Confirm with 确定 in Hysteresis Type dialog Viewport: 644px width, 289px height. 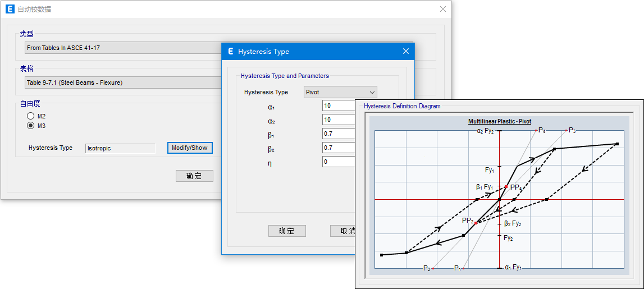tap(287, 231)
